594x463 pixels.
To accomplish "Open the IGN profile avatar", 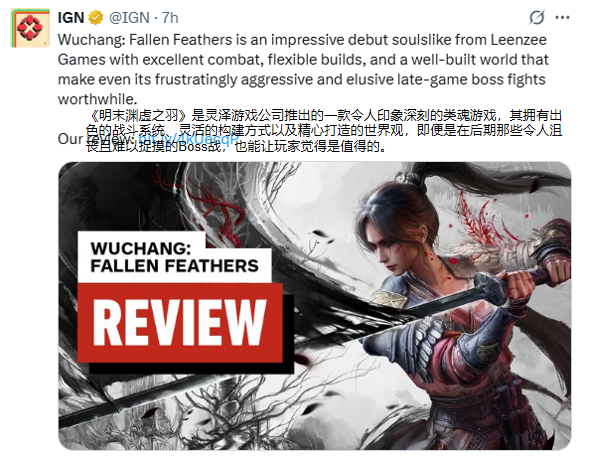I will click(30, 28).
